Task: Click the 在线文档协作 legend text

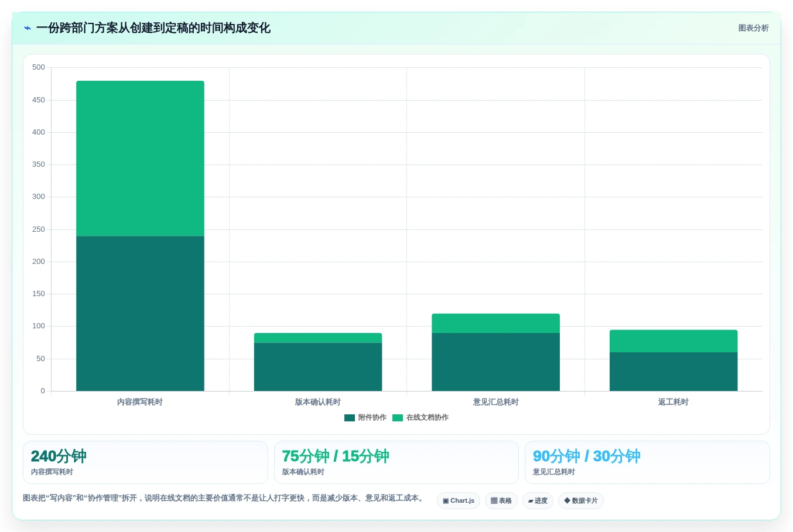Action: pyautogui.click(x=428, y=418)
